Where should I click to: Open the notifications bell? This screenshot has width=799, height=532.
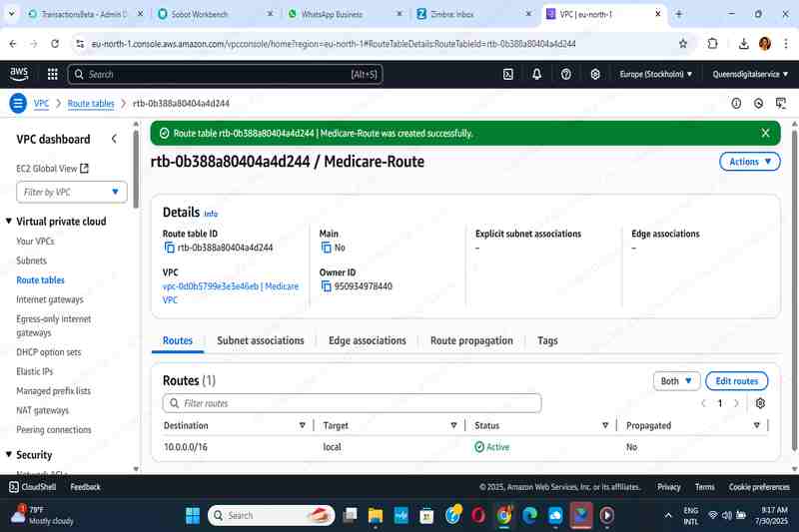coord(536,74)
